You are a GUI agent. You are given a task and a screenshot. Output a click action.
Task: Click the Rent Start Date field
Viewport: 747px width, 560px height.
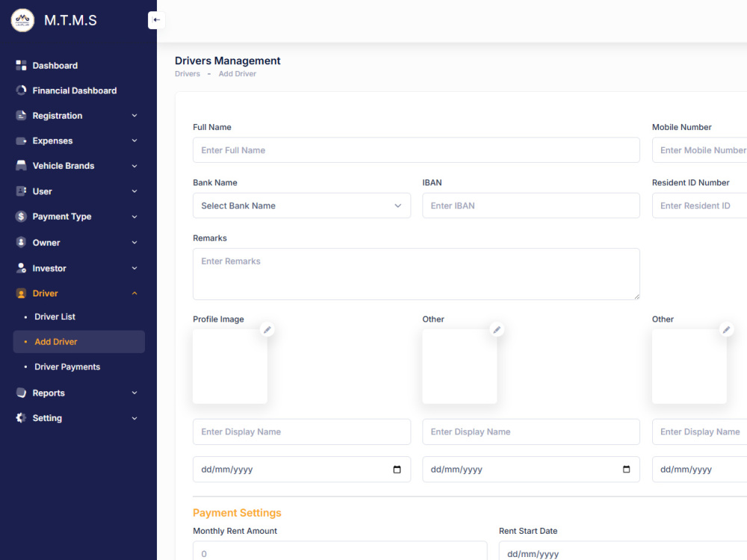(x=623, y=551)
